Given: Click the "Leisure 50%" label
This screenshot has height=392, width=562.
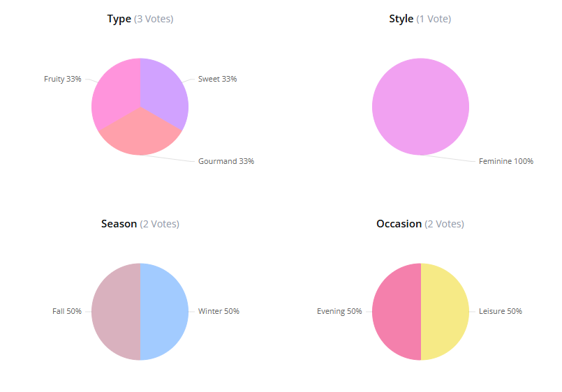Looking at the screenshot, I should click(x=501, y=311).
